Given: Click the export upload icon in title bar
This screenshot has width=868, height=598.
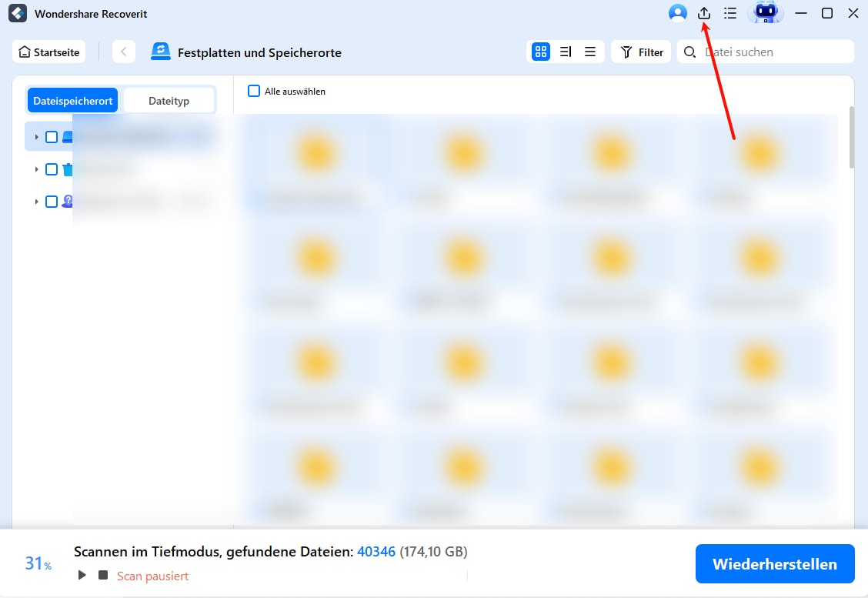Looking at the screenshot, I should click(x=704, y=13).
